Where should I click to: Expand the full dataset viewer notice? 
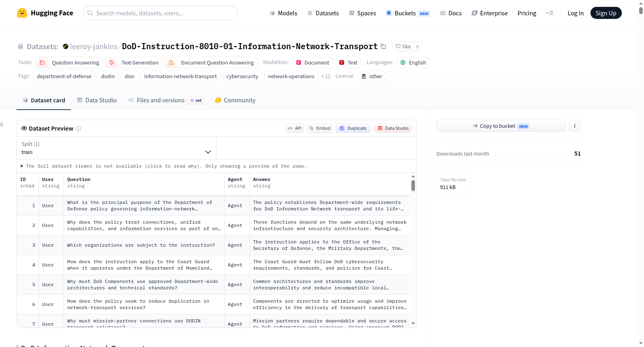[164, 166]
